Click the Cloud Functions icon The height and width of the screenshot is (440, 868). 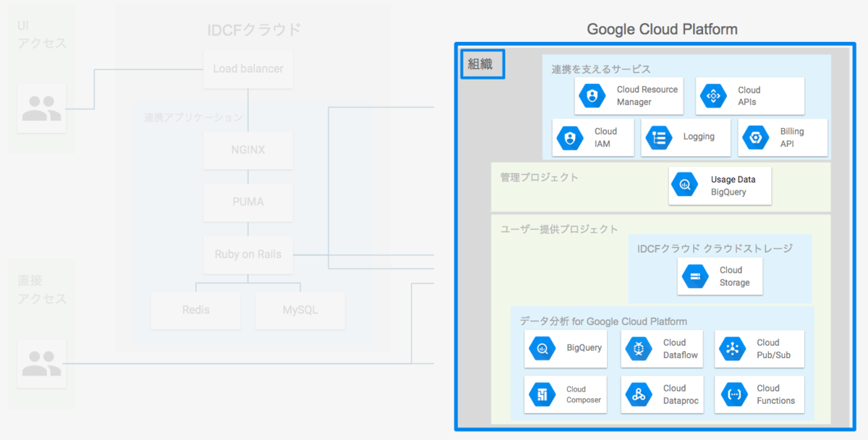[733, 394]
